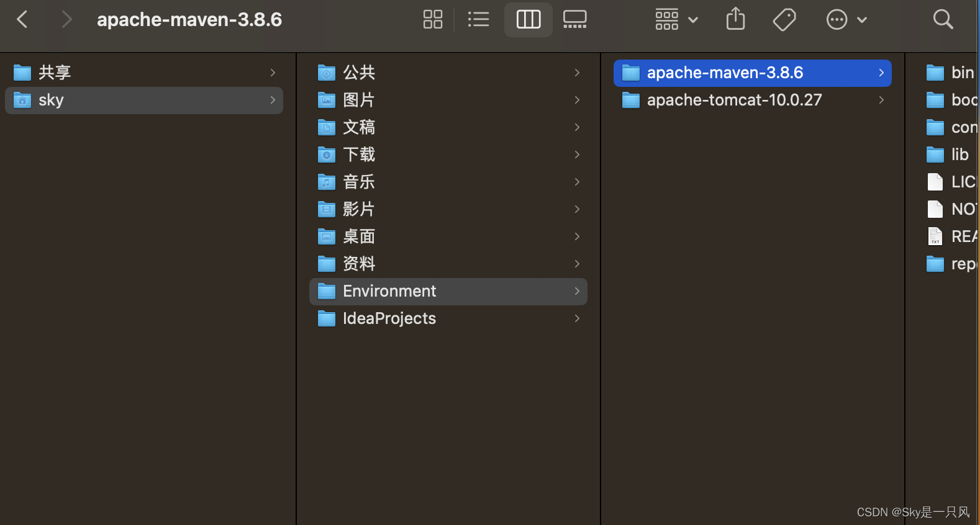Expand the 下载 row chevron

577,155
